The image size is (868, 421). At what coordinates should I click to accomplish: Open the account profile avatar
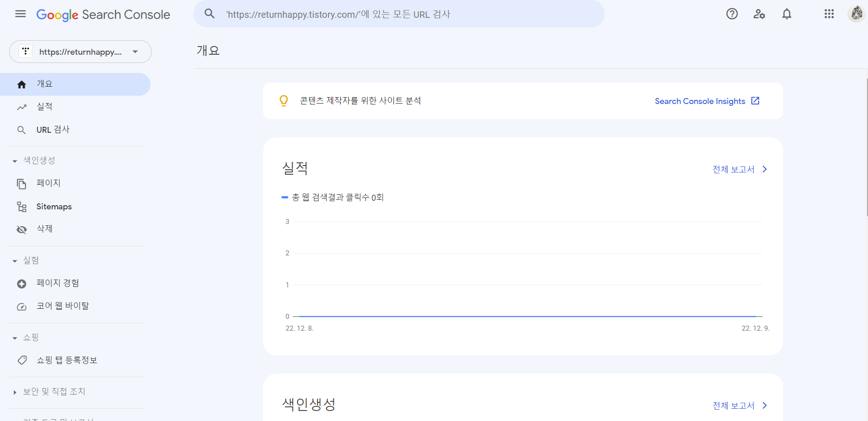(857, 14)
